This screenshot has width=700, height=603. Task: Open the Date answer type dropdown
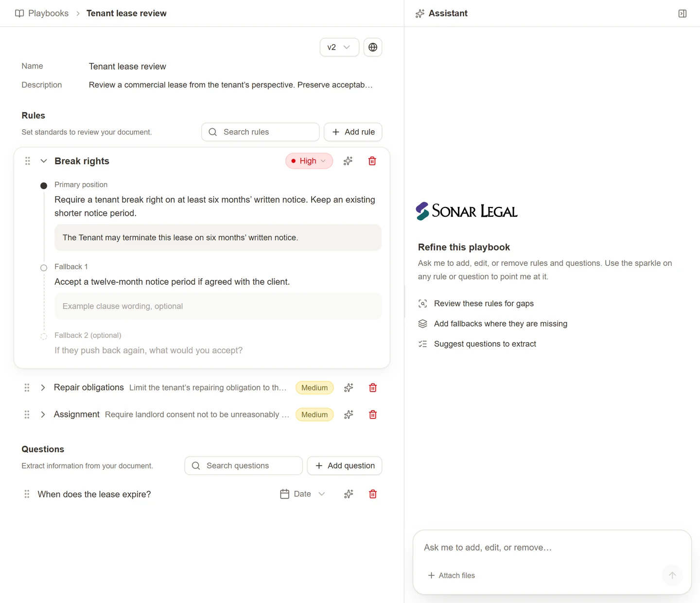click(302, 494)
